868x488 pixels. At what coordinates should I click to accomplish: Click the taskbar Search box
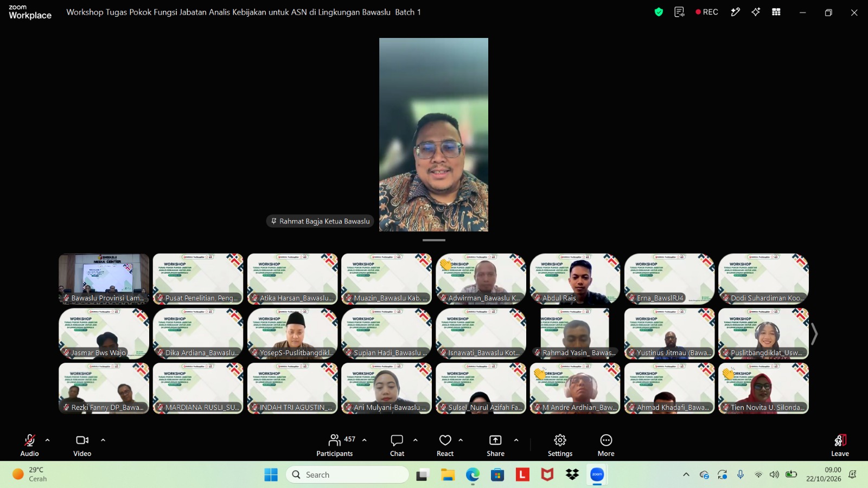click(x=347, y=475)
